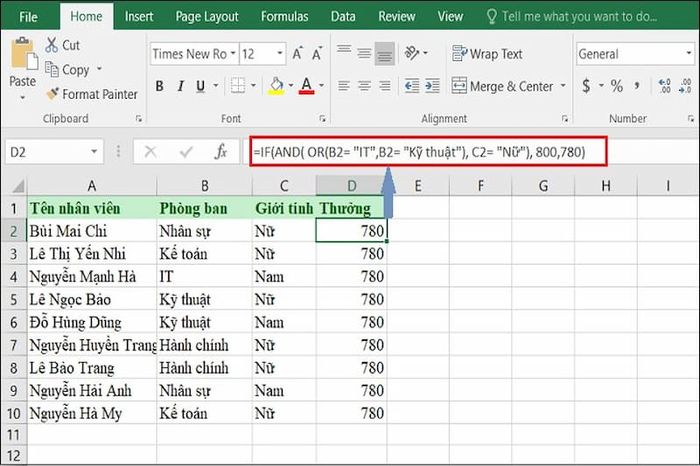The image size is (700, 466).
Task: Open the Copy dropdown arrow
Action: point(99,69)
